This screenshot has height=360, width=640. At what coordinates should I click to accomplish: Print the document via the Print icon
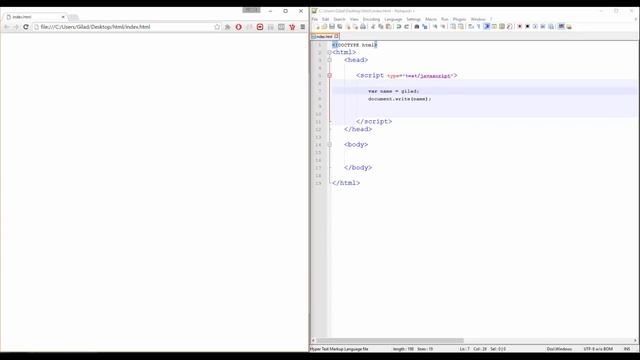pyautogui.click(x=362, y=27)
